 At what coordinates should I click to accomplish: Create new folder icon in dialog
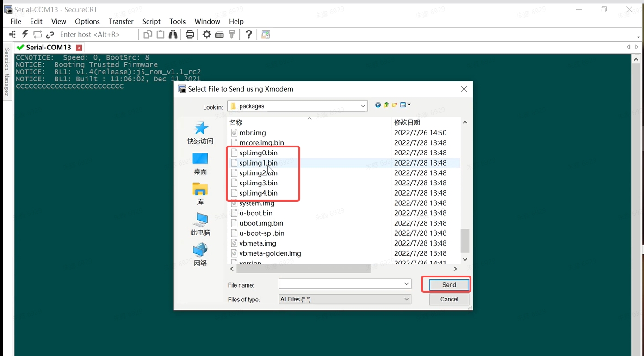tap(394, 105)
